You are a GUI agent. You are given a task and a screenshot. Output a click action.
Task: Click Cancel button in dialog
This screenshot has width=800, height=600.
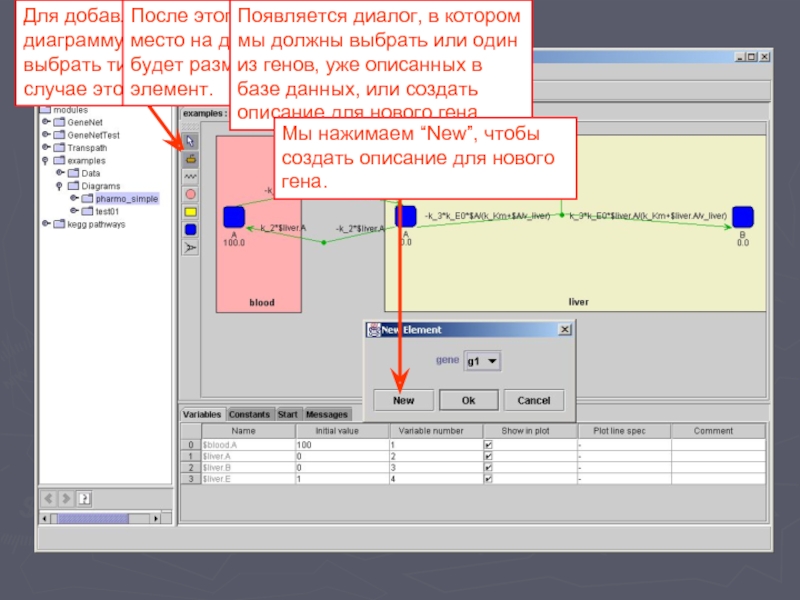pos(534,401)
